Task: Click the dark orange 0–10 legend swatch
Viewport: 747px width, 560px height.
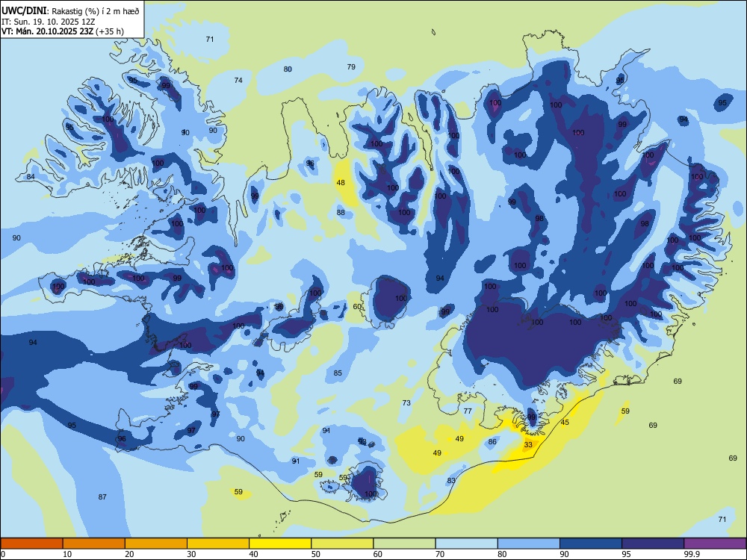Action: [x=31, y=544]
